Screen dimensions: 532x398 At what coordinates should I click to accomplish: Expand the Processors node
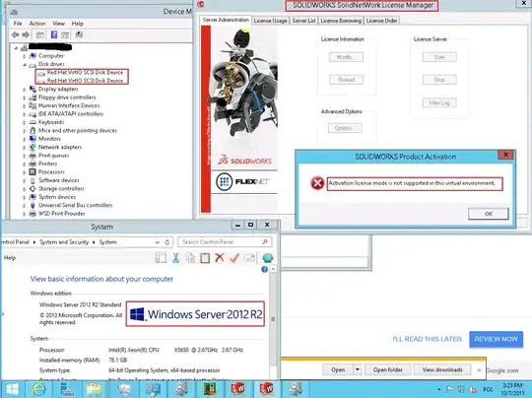24,172
